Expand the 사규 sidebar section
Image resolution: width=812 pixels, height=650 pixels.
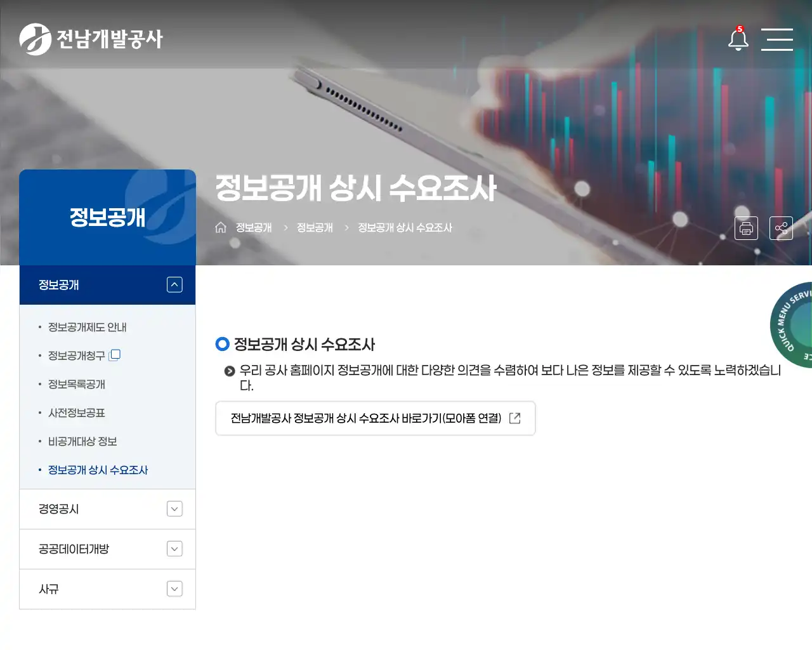click(174, 589)
